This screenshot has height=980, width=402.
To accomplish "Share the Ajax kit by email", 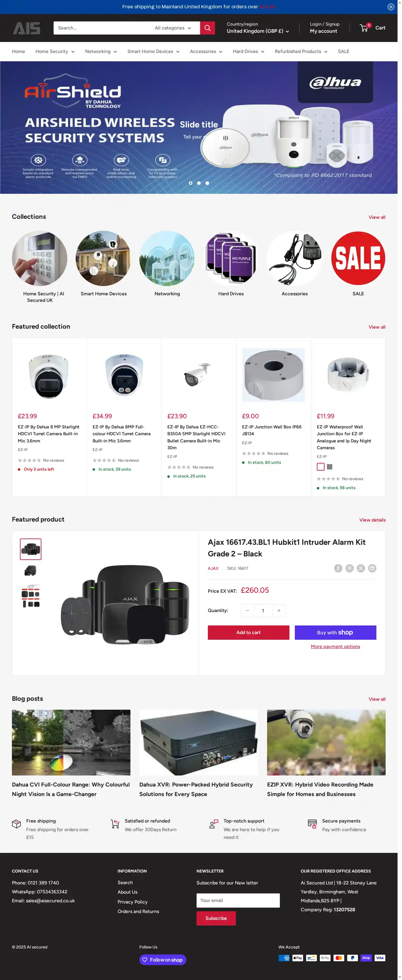I will pos(372,568).
